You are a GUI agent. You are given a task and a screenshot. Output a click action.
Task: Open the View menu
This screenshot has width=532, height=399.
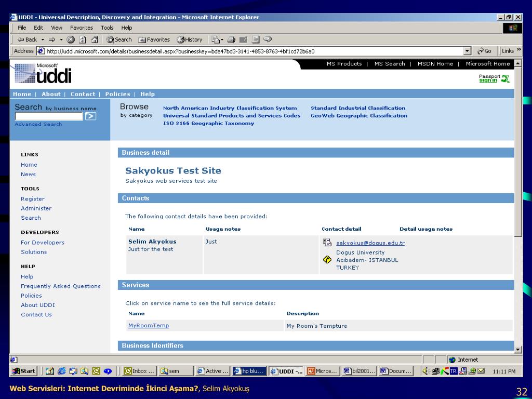pos(57,28)
